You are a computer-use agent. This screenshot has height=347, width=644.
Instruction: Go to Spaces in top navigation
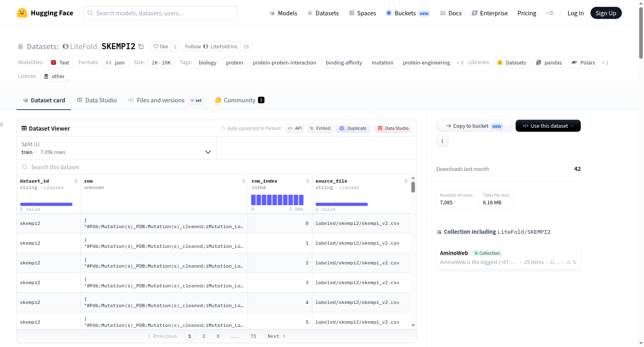tap(362, 13)
